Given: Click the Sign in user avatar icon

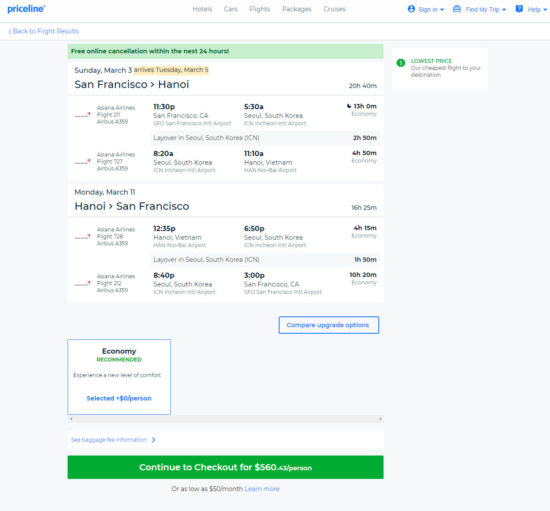Looking at the screenshot, I should [411, 9].
